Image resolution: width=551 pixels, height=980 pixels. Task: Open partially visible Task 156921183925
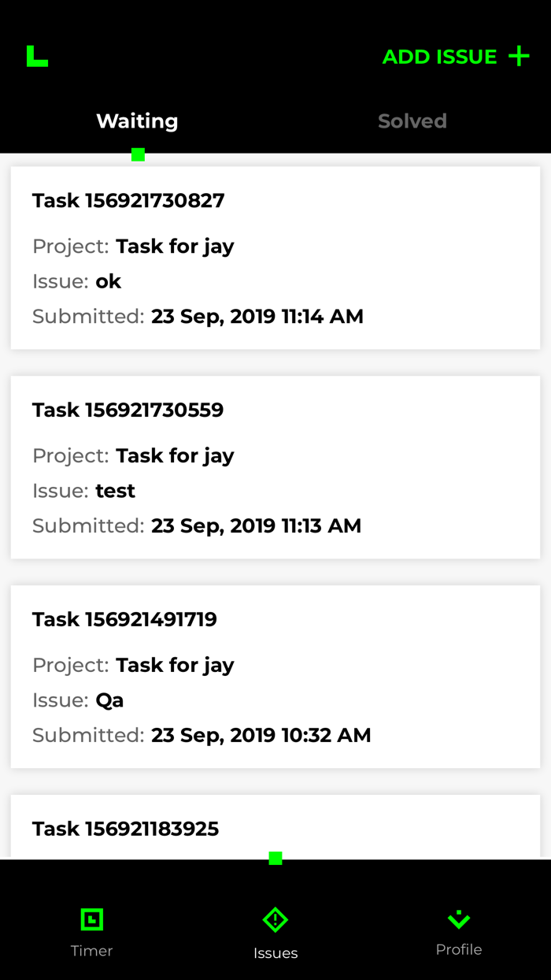tap(125, 829)
